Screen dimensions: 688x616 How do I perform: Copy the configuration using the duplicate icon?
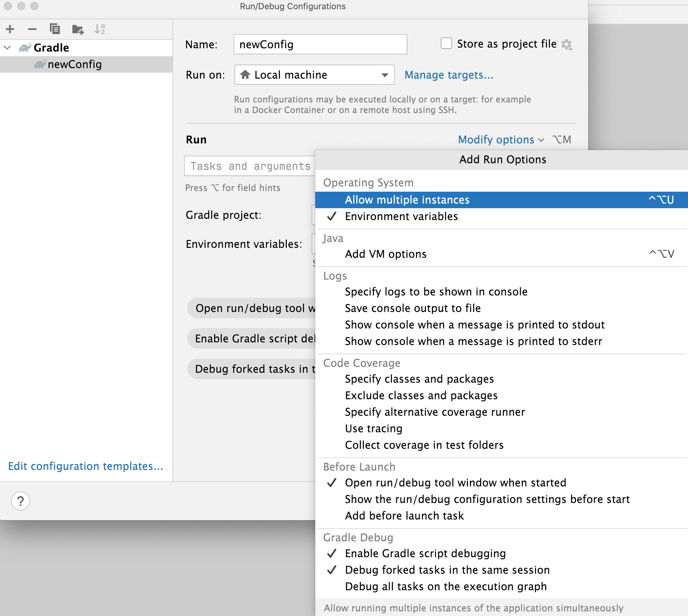pyautogui.click(x=55, y=29)
